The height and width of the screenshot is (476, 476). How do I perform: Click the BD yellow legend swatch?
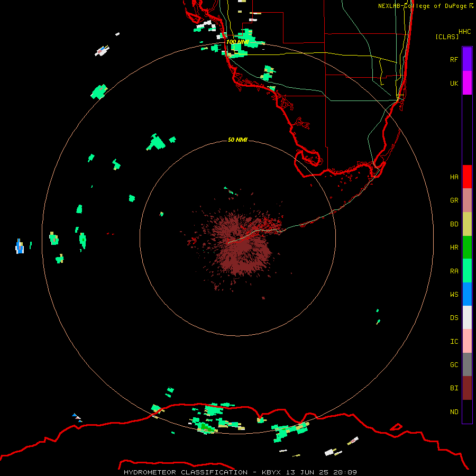(467, 224)
